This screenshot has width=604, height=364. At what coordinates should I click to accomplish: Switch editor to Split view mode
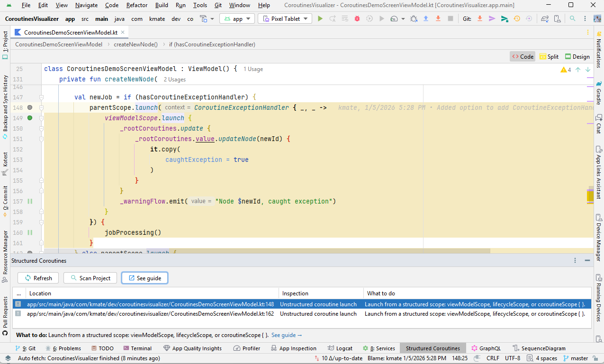pyautogui.click(x=549, y=56)
